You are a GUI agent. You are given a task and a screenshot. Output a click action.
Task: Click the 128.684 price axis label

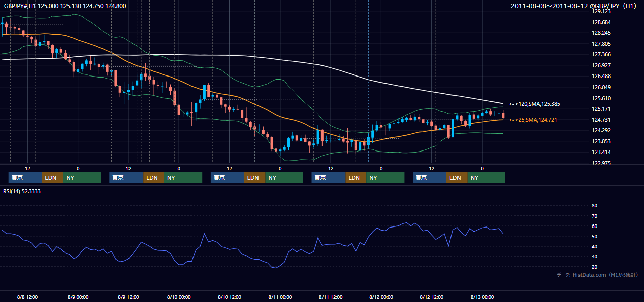click(601, 22)
